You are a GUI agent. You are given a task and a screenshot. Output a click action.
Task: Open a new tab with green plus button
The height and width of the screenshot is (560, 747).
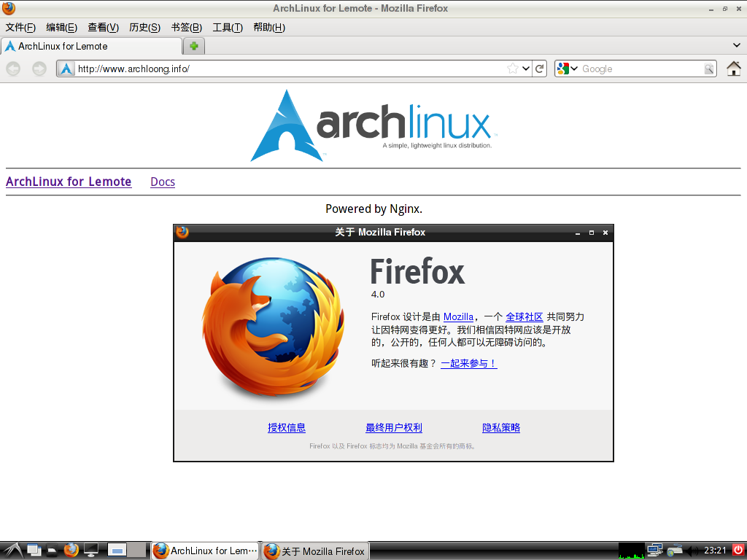point(194,46)
